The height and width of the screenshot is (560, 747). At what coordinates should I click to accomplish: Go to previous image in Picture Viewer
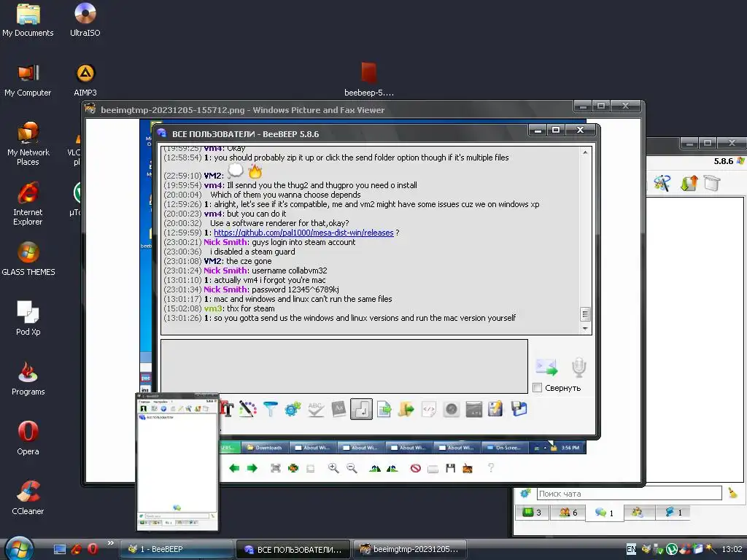[234, 468]
